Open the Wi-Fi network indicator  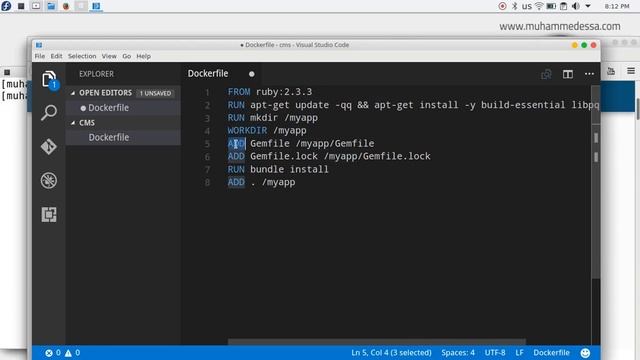[x=539, y=6]
